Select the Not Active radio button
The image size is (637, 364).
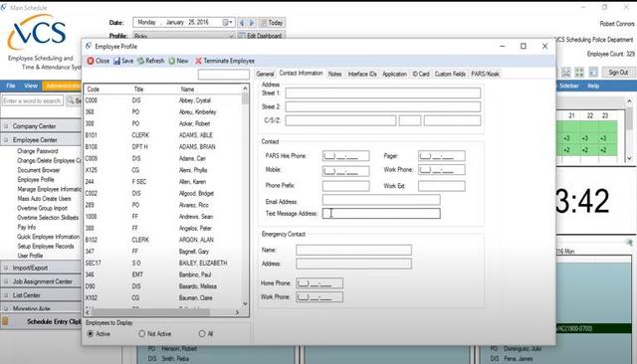pos(141,333)
